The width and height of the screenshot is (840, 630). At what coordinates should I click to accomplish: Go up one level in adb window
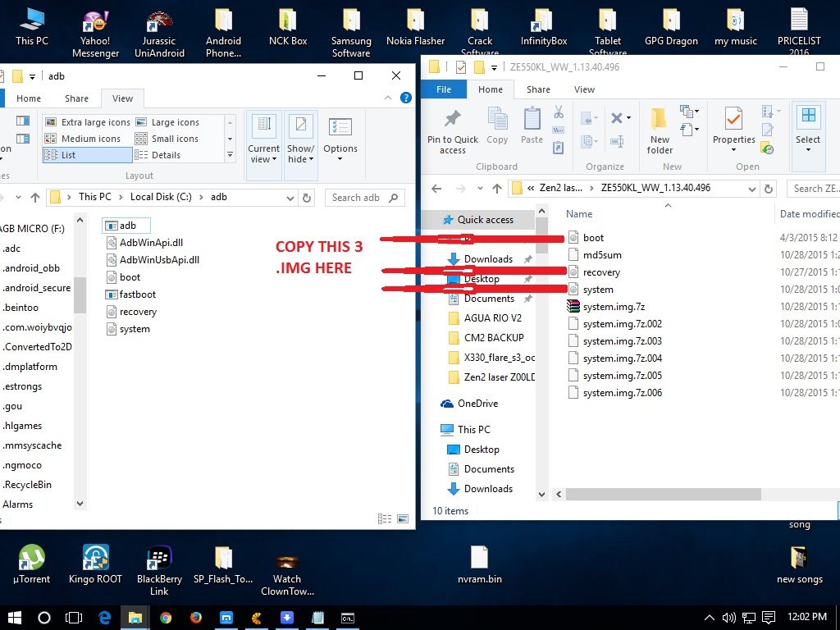(34, 198)
